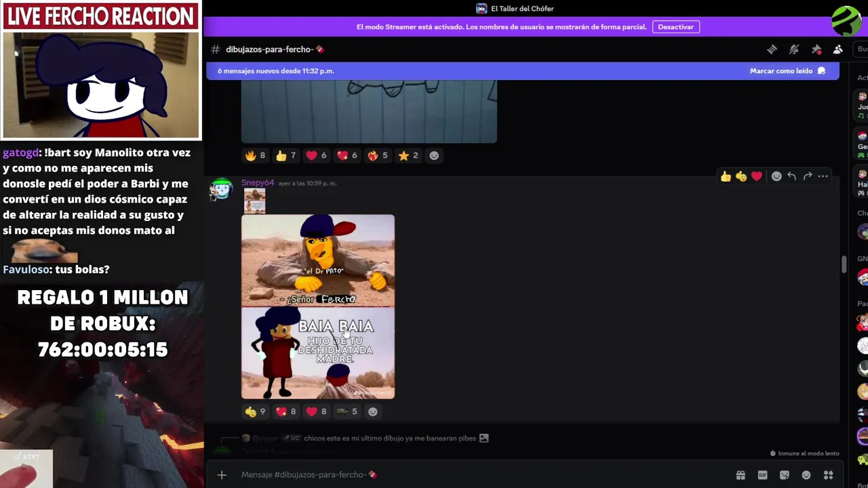Add thumbs-up-wink emoji quick reaction in hover toolbar
This screenshot has height=488, width=868.
741,176
